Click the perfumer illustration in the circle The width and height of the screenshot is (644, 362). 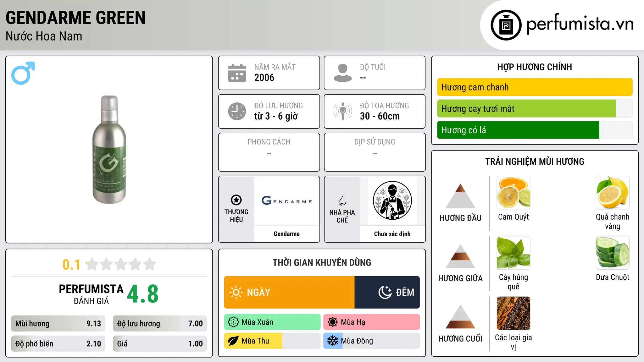(392, 200)
